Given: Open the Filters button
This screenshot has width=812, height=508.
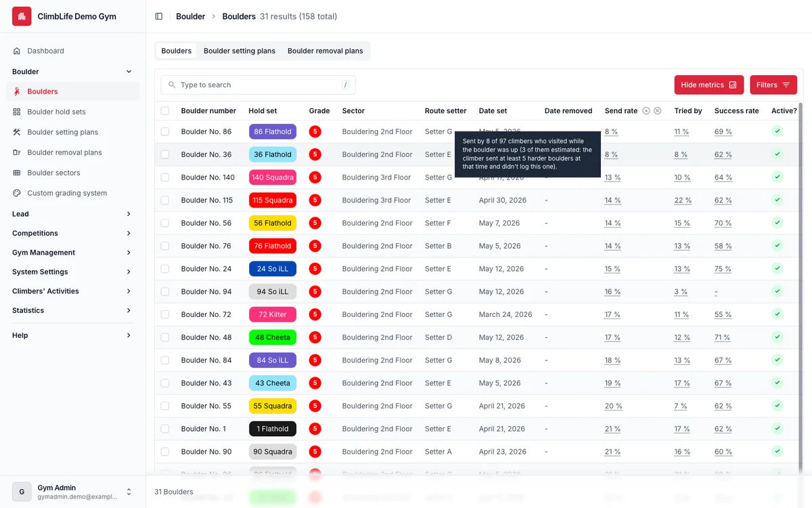Looking at the screenshot, I should pos(773,85).
